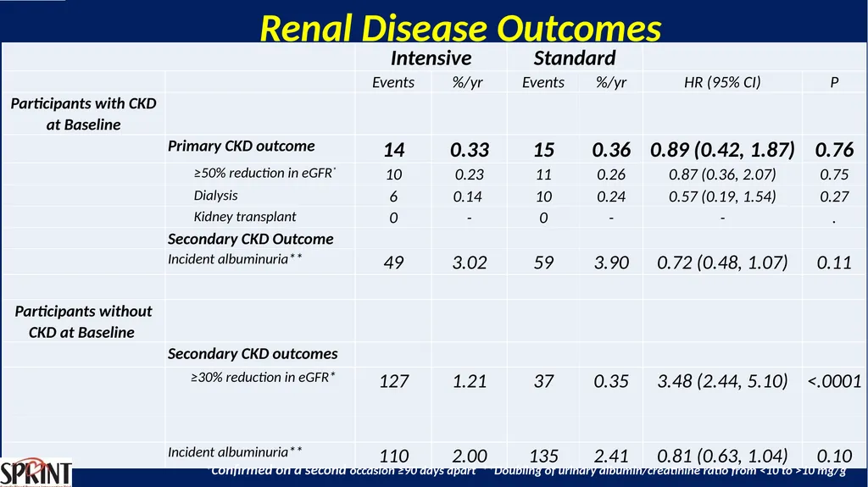This screenshot has width=868, height=487.
Task: Click the intensive rate '0.33'
Action: tap(470, 150)
